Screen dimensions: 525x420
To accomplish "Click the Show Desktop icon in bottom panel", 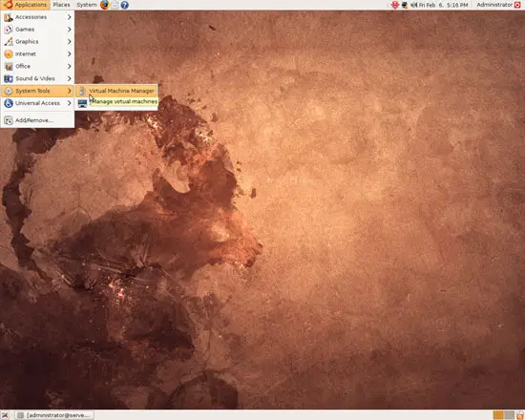I will 5,415.
